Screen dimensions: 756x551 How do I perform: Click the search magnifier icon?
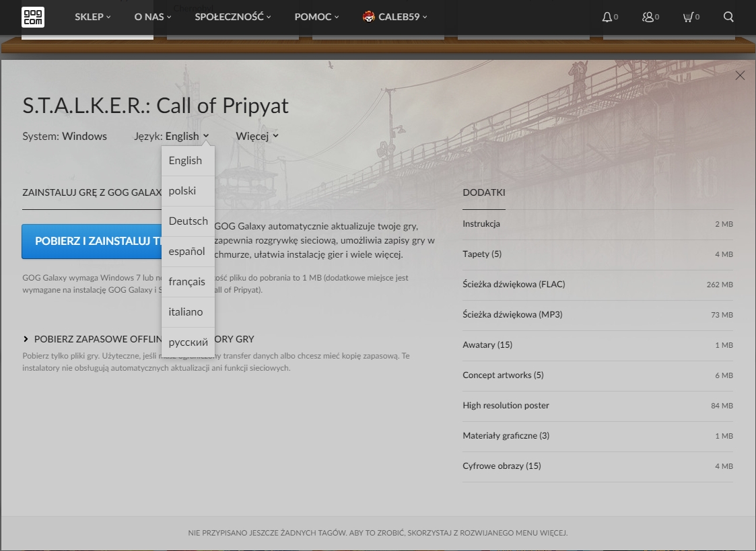[x=728, y=17]
